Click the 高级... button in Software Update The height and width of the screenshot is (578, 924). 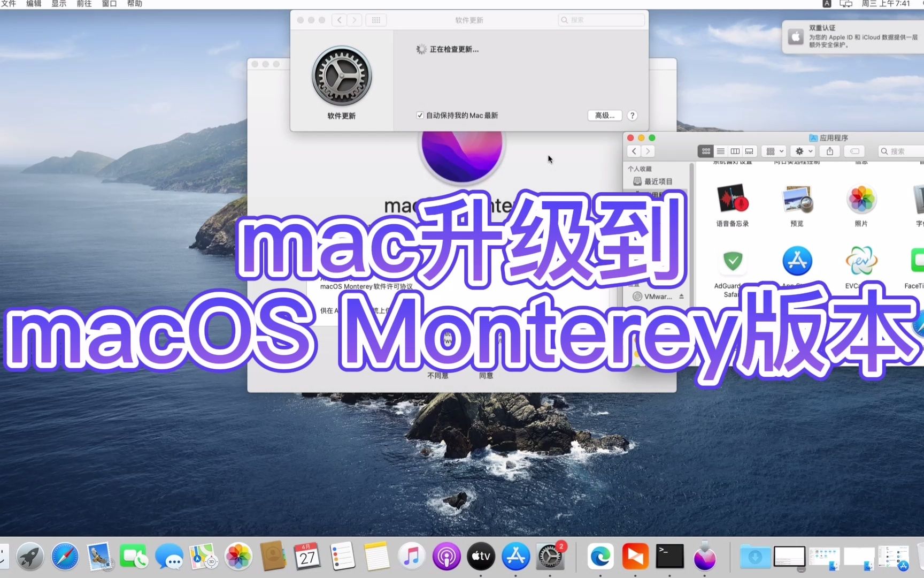click(x=605, y=116)
